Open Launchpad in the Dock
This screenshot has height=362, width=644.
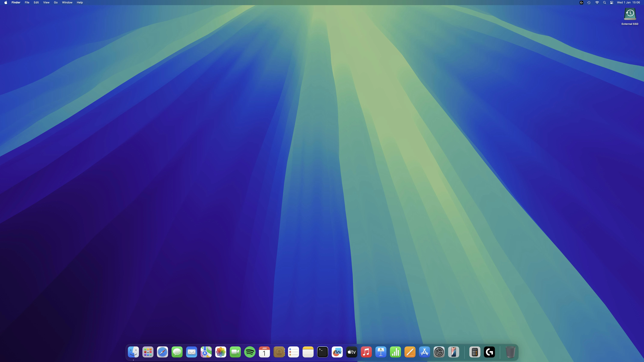pos(148,352)
